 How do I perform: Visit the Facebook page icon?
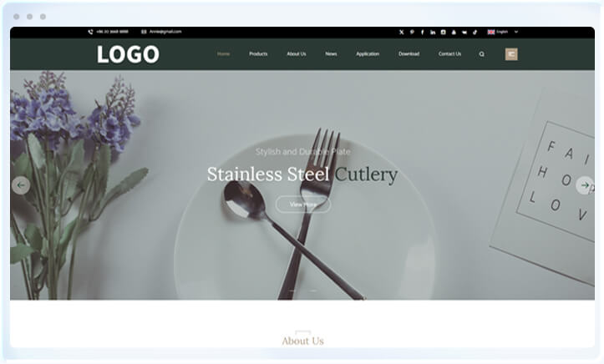[x=422, y=33]
